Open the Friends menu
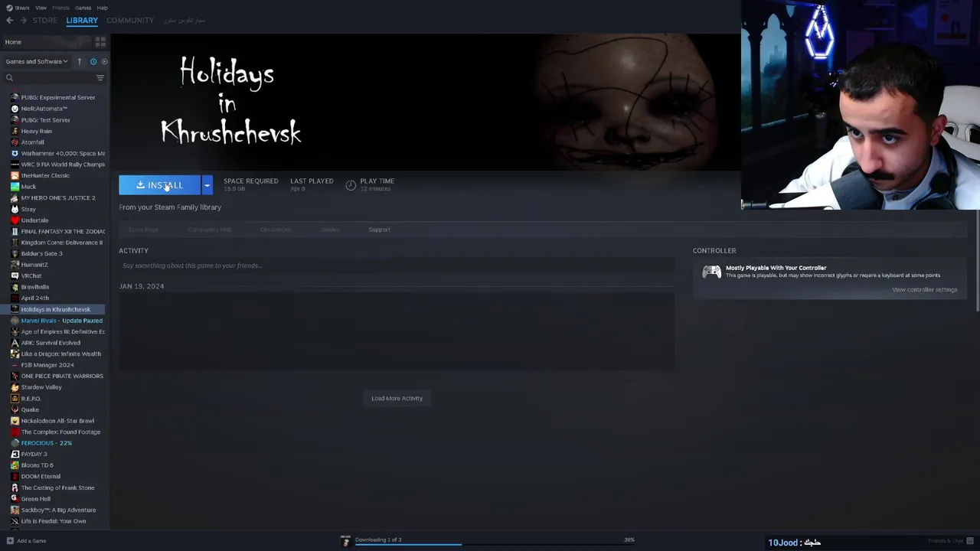This screenshot has width=980, height=551. pos(60,8)
